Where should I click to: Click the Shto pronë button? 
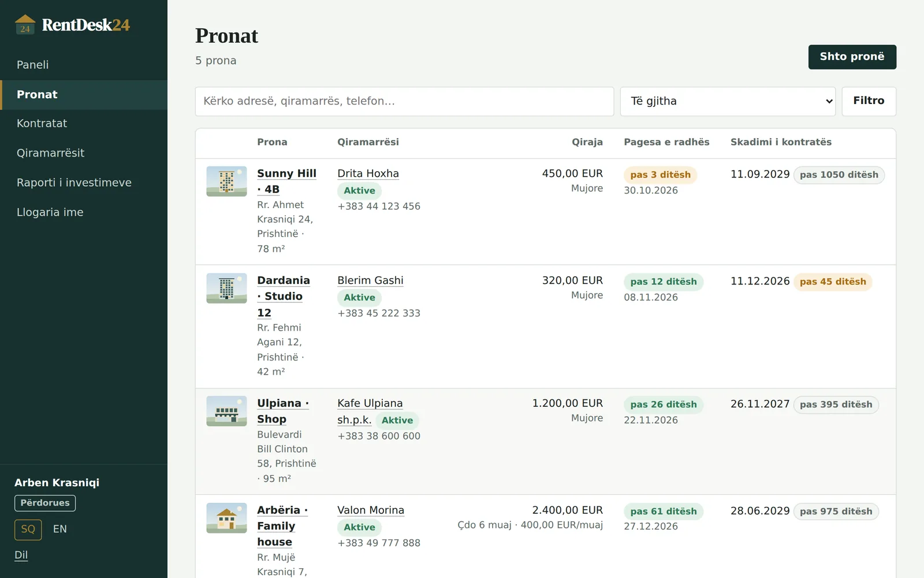(x=852, y=57)
